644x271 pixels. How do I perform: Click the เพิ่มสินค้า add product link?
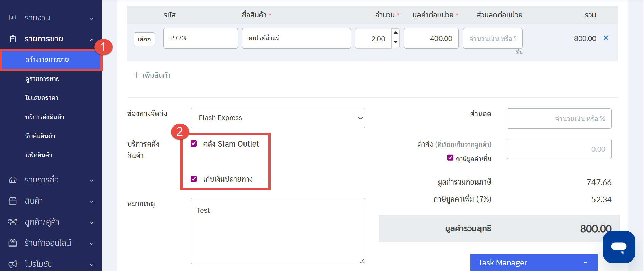click(x=152, y=75)
